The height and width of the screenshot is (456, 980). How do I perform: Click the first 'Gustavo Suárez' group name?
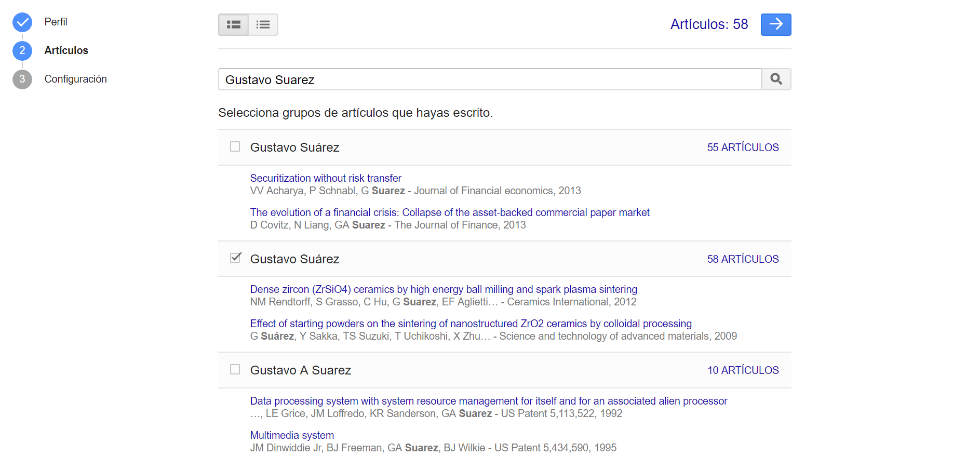tap(294, 147)
